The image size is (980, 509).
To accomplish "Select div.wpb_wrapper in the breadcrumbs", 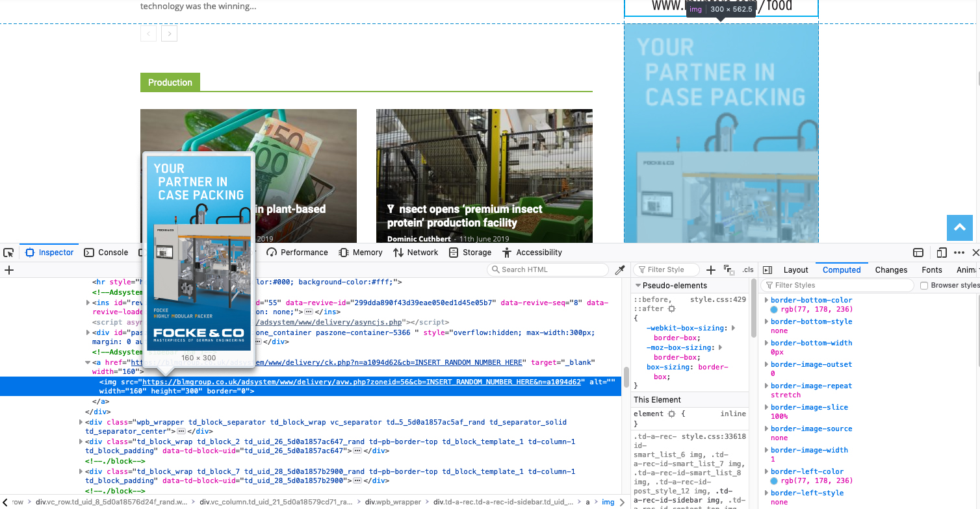I will pos(393,502).
